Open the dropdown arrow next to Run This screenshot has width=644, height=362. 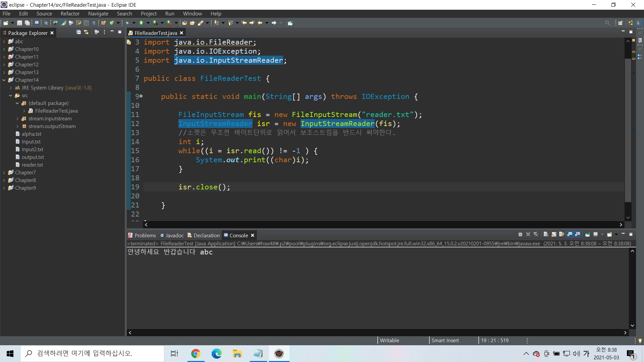click(148, 23)
